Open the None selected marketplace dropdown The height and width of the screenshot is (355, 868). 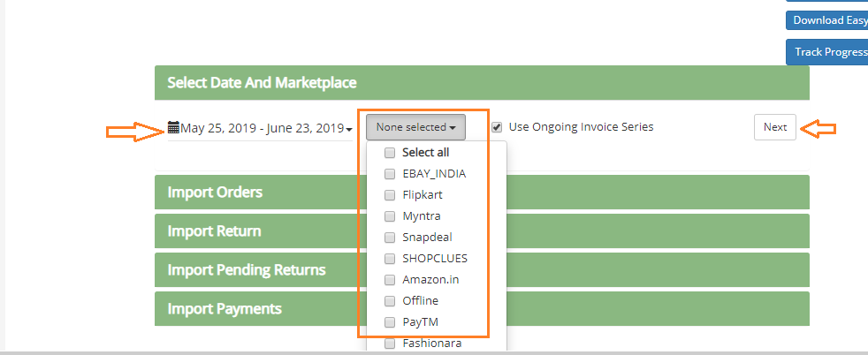pyautogui.click(x=415, y=127)
